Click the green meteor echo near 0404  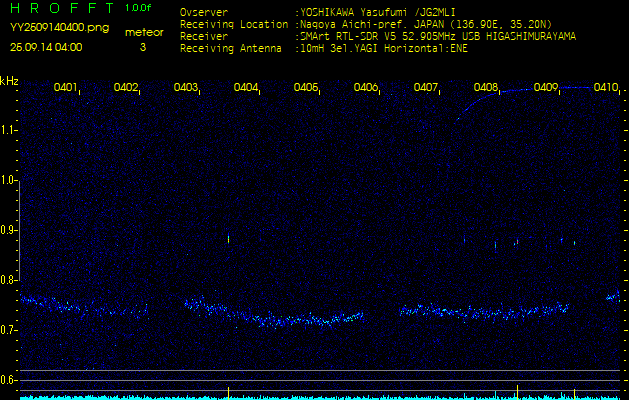pos(228,239)
